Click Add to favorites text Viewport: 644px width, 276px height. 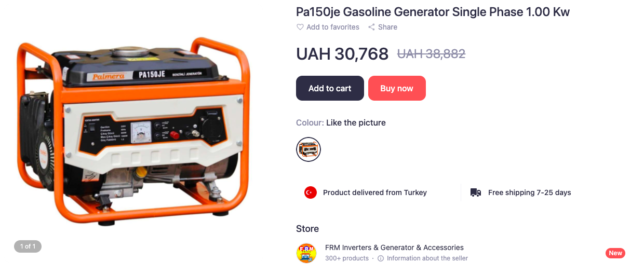pyautogui.click(x=333, y=27)
